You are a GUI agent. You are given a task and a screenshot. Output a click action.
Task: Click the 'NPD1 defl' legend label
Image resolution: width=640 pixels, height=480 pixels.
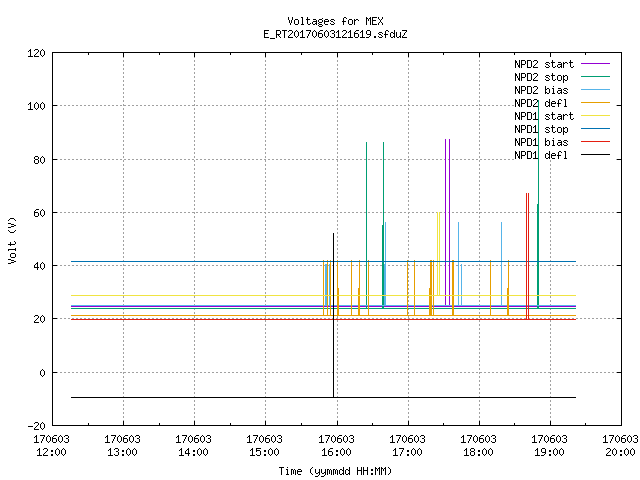point(541,156)
